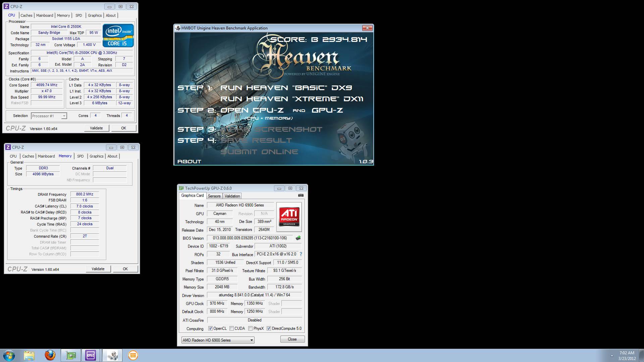
Task: Click Submit Online in Heaven app
Action: click(x=259, y=152)
